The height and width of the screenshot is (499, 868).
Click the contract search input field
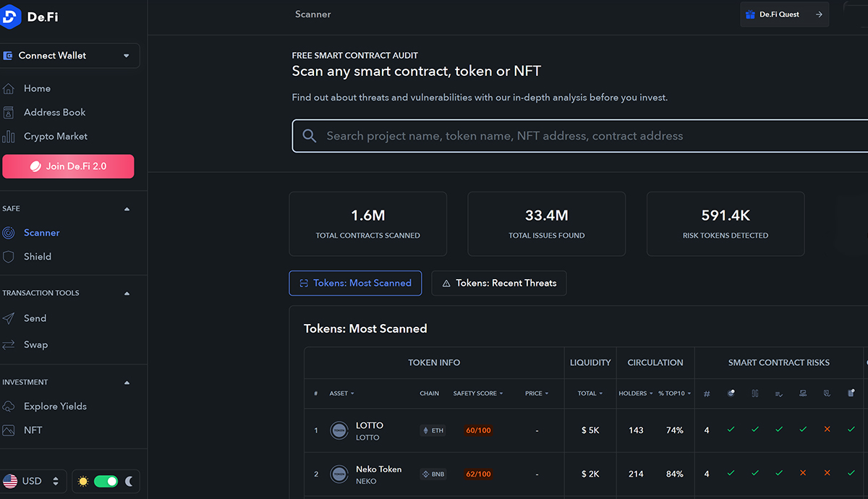pyautogui.click(x=579, y=136)
